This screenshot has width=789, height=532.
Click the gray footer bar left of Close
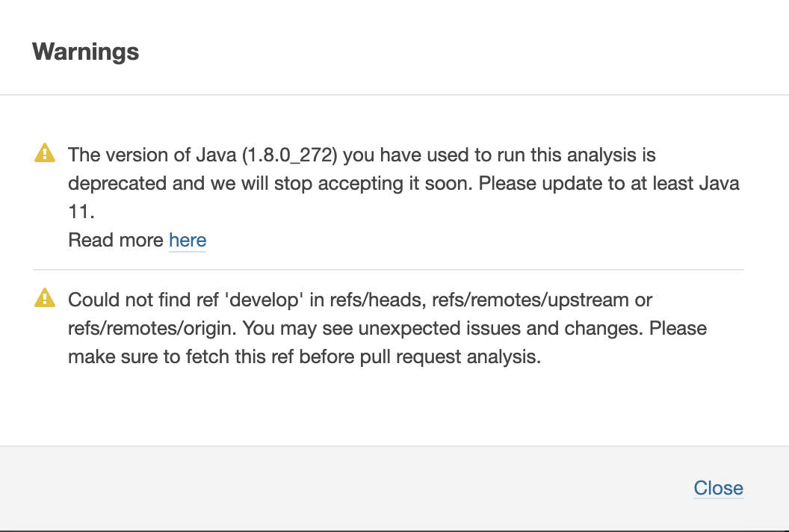tap(336, 488)
